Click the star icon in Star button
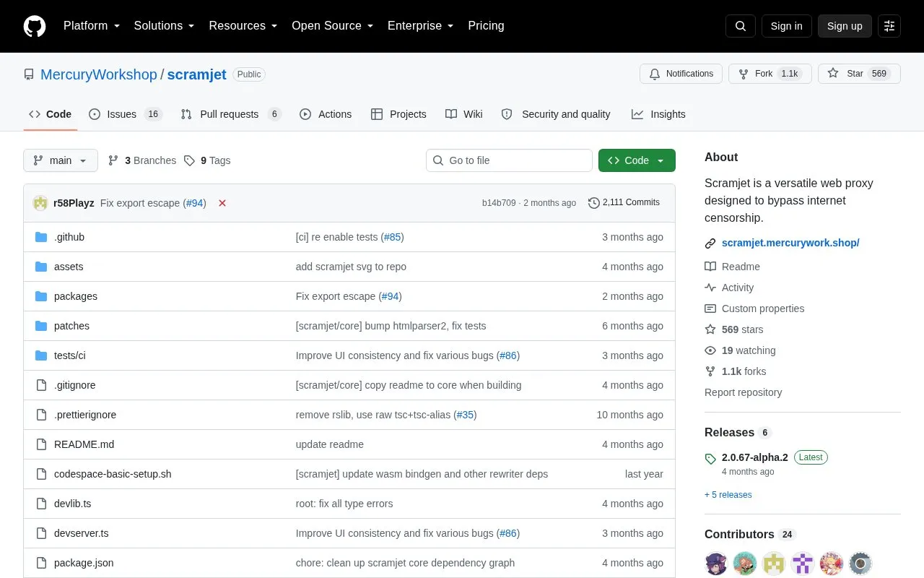 point(833,74)
